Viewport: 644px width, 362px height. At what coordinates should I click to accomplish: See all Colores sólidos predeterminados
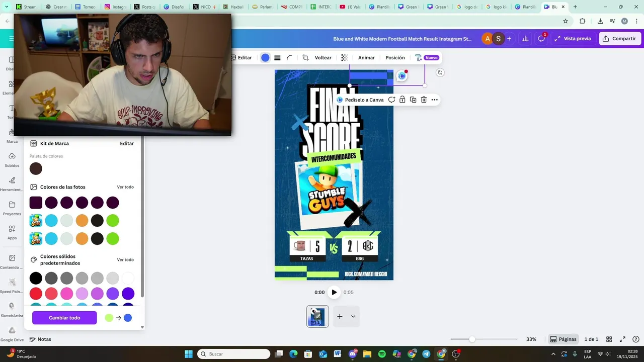coord(125,260)
